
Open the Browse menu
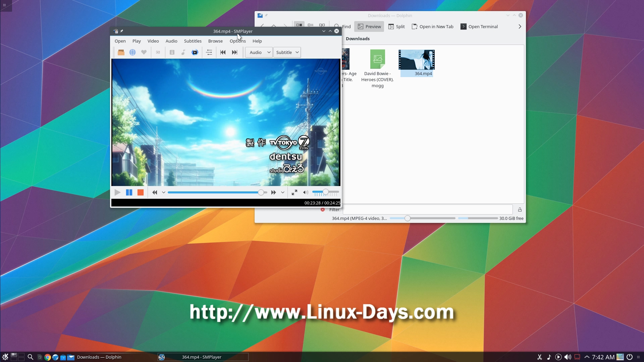click(x=215, y=41)
